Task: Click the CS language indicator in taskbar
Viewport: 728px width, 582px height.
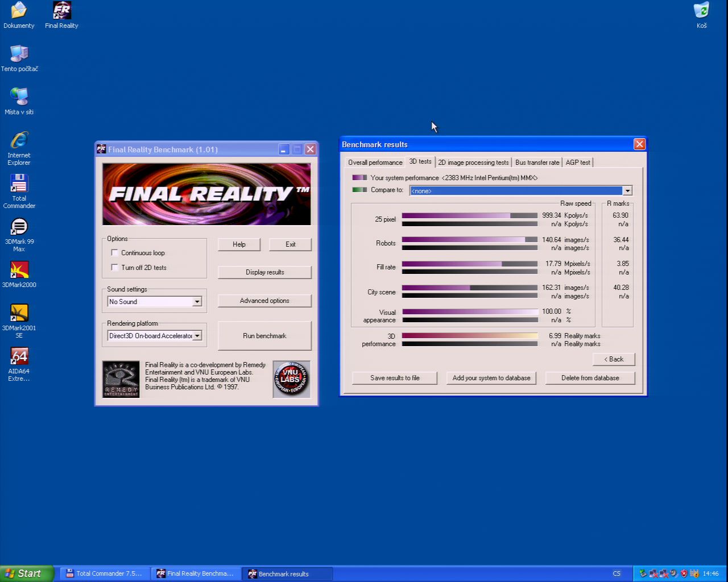Action: (x=617, y=573)
